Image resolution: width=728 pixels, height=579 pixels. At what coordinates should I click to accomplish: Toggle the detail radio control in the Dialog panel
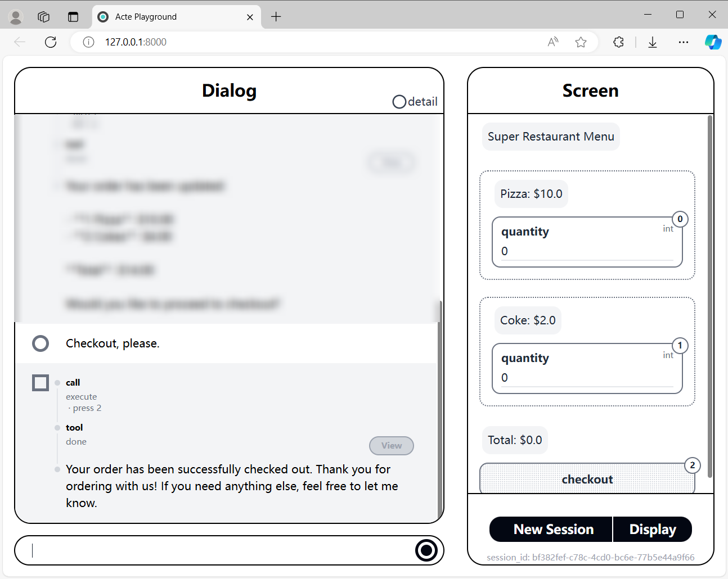[399, 102]
